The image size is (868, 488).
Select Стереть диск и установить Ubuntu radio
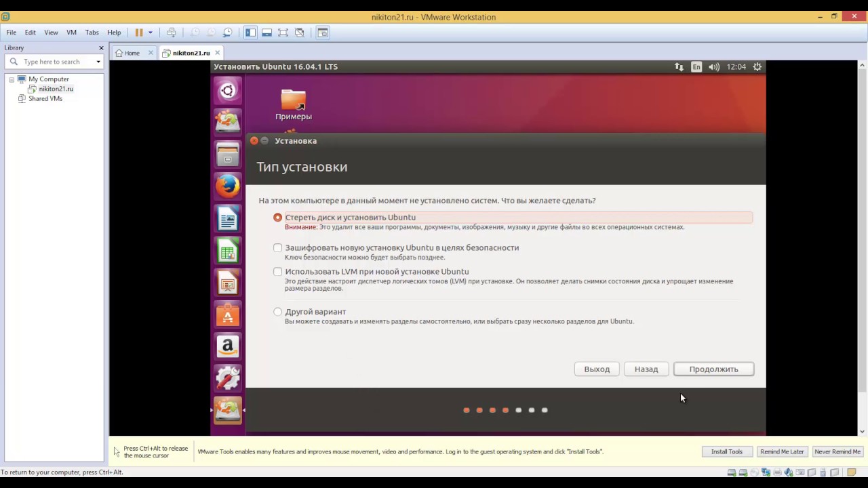[277, 218]
